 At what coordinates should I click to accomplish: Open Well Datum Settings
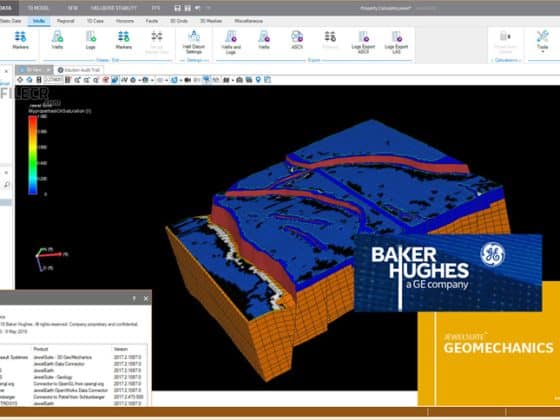(x=194, y=42)
